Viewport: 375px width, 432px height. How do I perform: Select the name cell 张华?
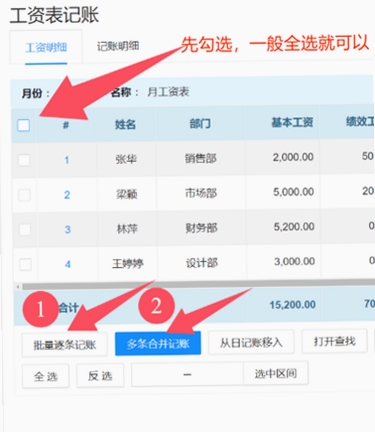click(126, 159)
